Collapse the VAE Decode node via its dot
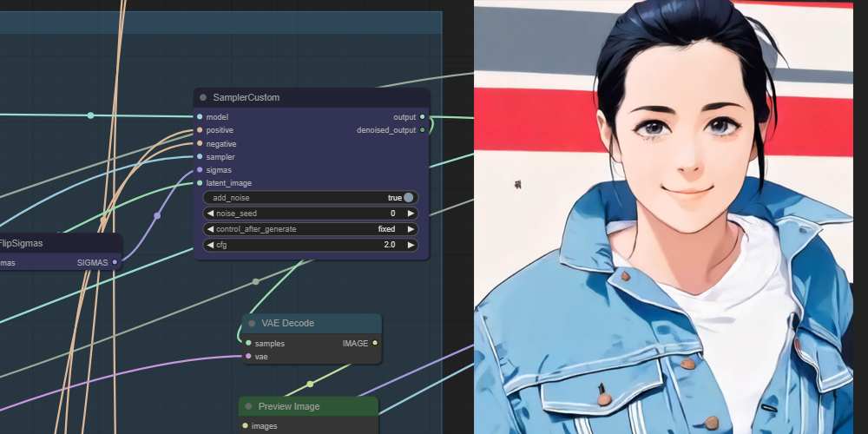This screenshot has height=434, width=868. point(252,323)
